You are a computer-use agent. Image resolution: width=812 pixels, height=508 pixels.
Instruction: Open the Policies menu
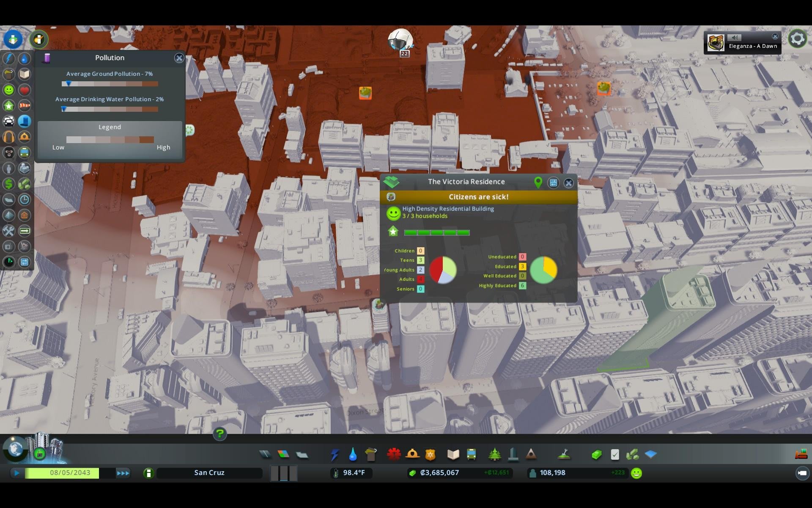pyautogui.click(x=615, y=455)
